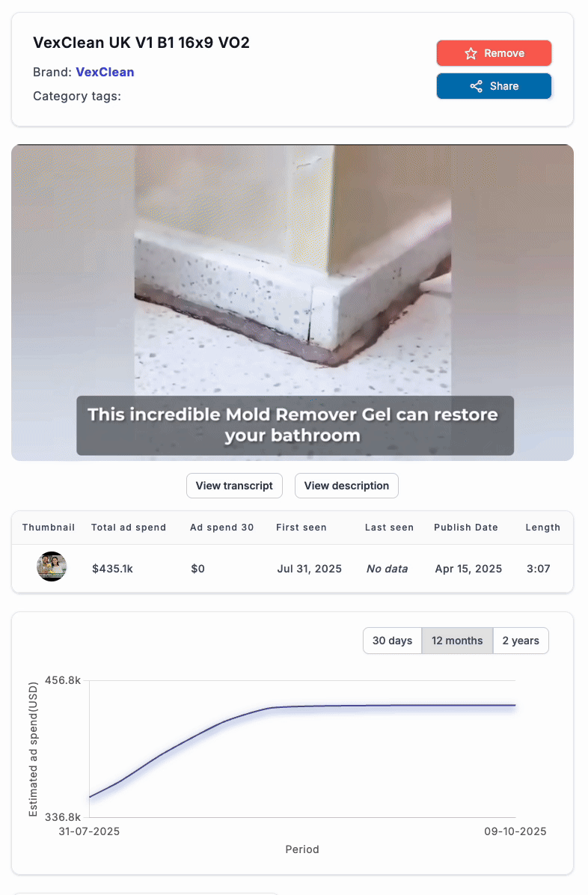Open the VexClean brand link
This screenshot has width=588, height=895.
(x=105, y=73)
